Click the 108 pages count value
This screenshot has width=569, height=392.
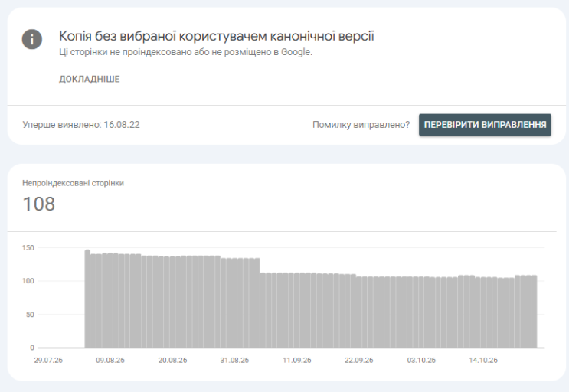click(x=39, y=204)
